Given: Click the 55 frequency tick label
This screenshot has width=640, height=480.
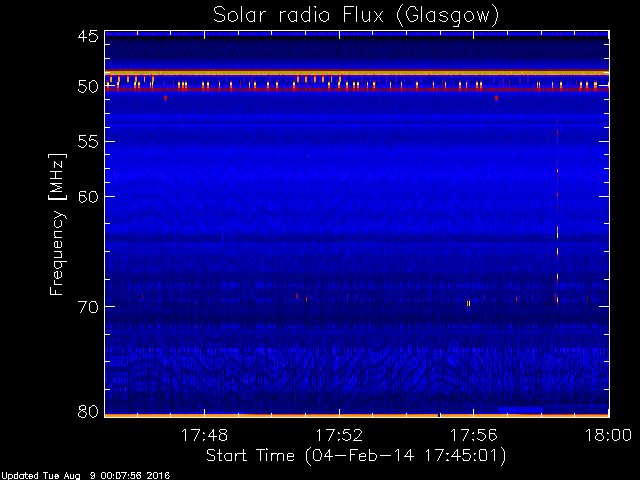Looking at the screenshot, I should (x=88, y=142).
